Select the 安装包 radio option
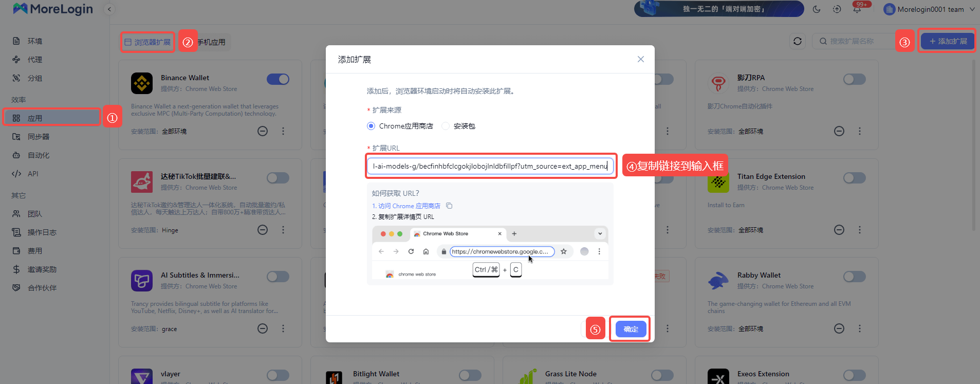This screenshot has width=980, height=384. (x=446, y=126)
